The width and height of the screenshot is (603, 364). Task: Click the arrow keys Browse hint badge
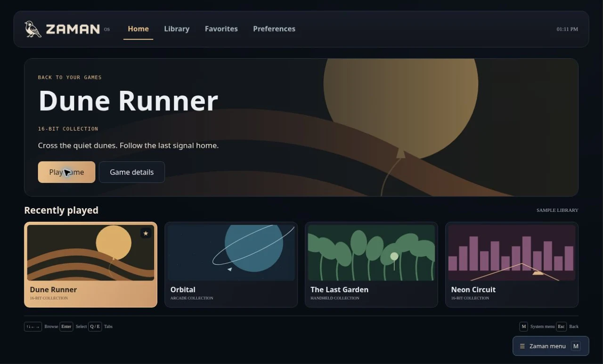[33, 326]
